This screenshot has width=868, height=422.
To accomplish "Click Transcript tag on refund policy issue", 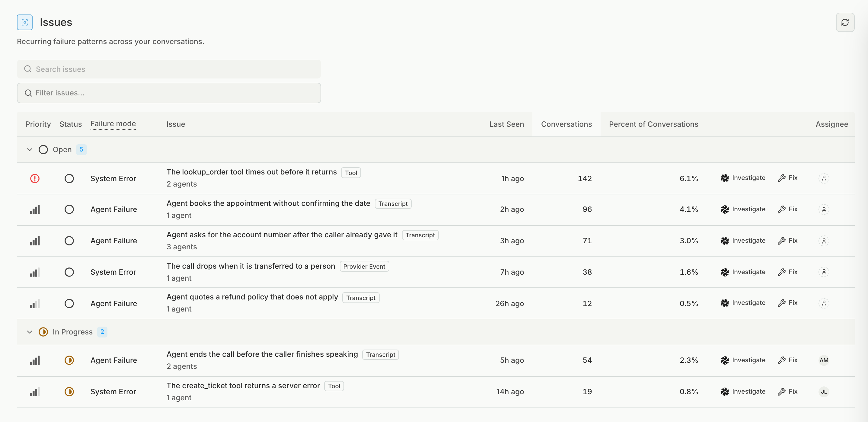I will pos(361,298).
